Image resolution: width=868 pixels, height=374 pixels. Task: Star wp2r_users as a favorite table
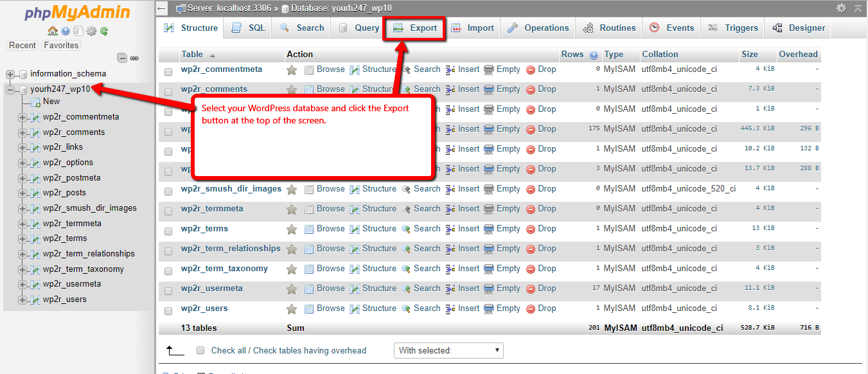click(292, 308)
